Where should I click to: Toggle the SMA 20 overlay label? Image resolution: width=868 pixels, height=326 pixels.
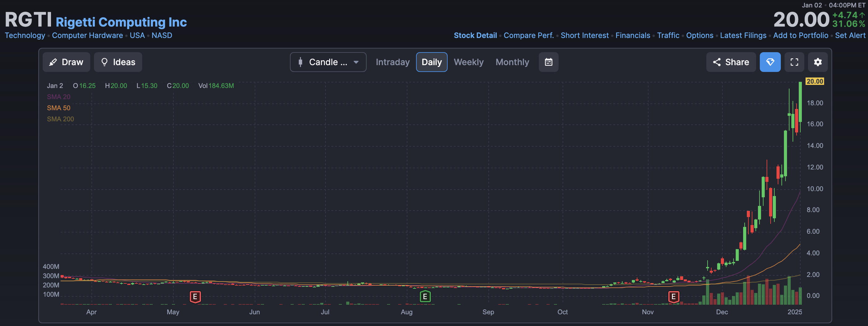click(x=59, y=97)
